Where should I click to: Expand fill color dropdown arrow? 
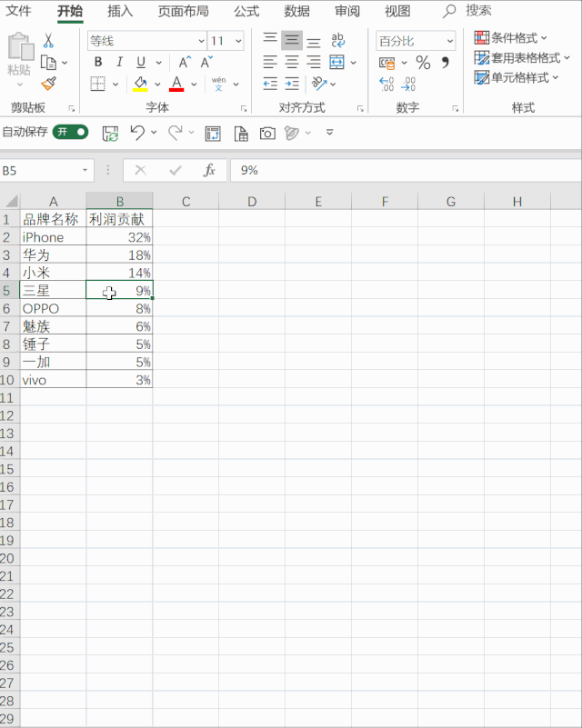coord(157,85)
